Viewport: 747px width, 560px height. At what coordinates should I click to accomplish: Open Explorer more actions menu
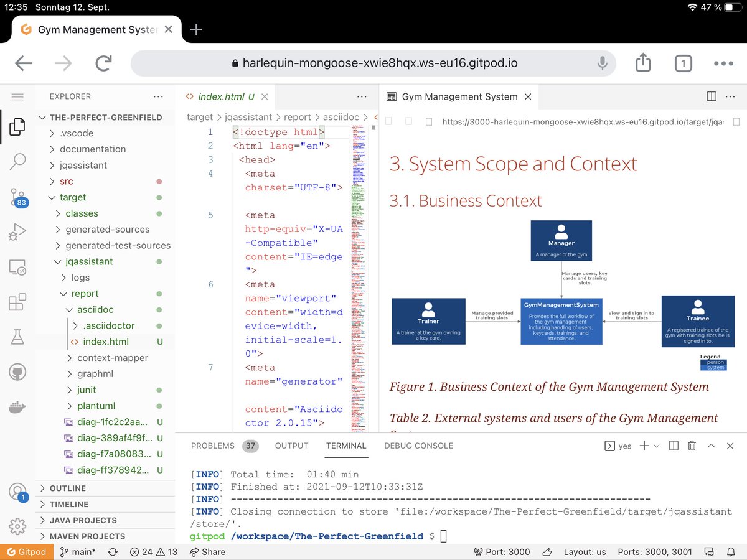coord(158,96)
